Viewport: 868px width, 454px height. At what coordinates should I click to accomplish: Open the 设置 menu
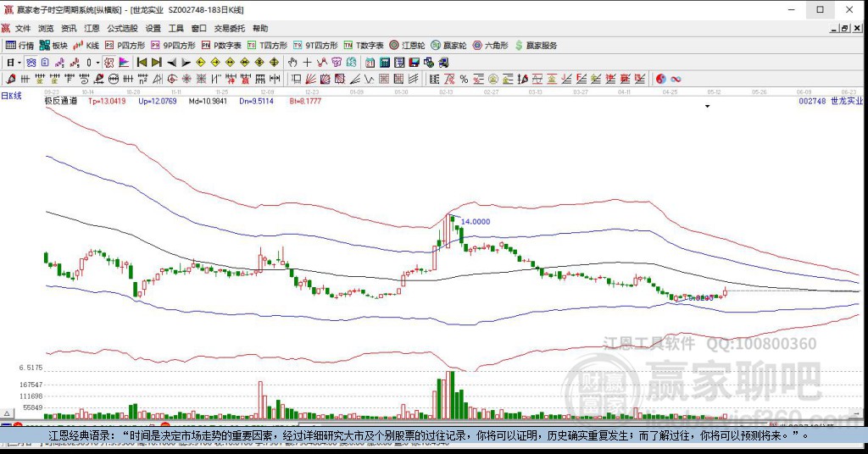click(x=153, y=28)
